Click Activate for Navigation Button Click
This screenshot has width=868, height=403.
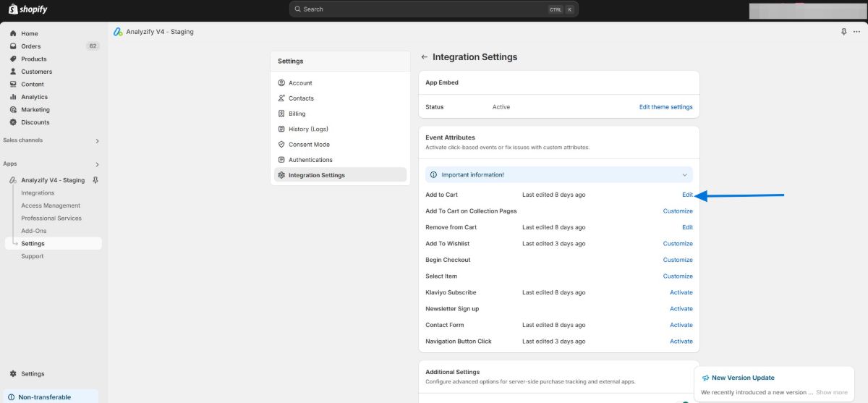(x=681, y=342)
